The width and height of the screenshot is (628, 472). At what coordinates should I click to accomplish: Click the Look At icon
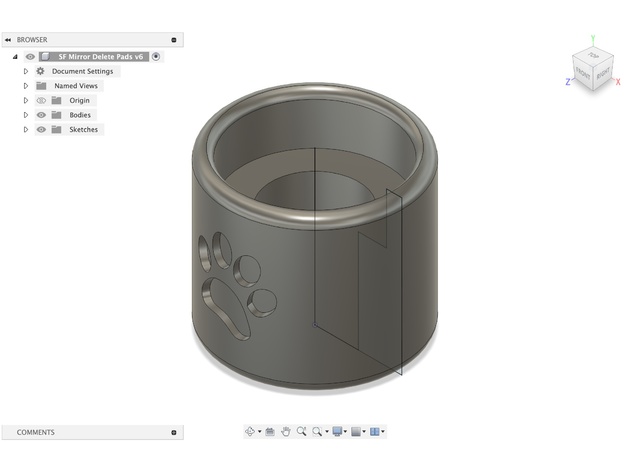point(270,431)
